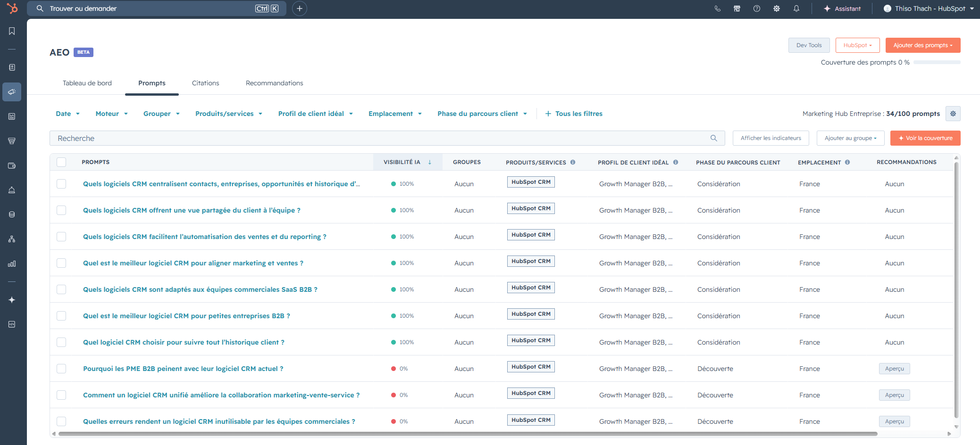The image size is (980, 445).
Task: Check the 'petites entreprises B2B' row
Action: 61,316
